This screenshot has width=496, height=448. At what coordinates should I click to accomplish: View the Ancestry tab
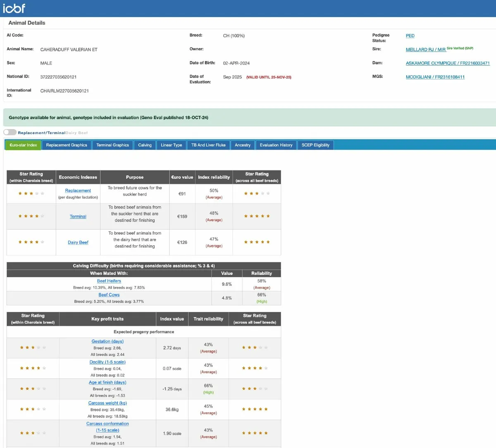click(243, 145)
